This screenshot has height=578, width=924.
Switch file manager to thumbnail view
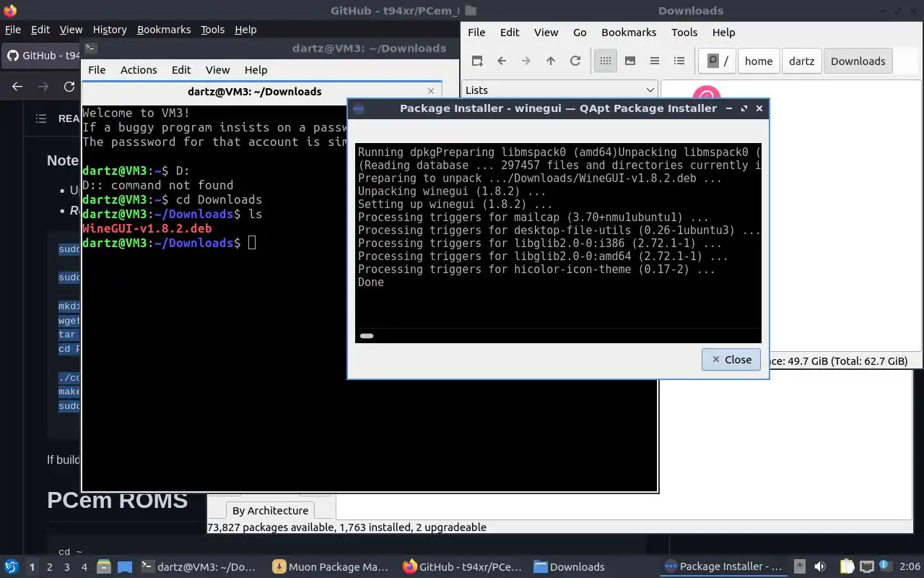pyautogui.click(x=630, y=61)
